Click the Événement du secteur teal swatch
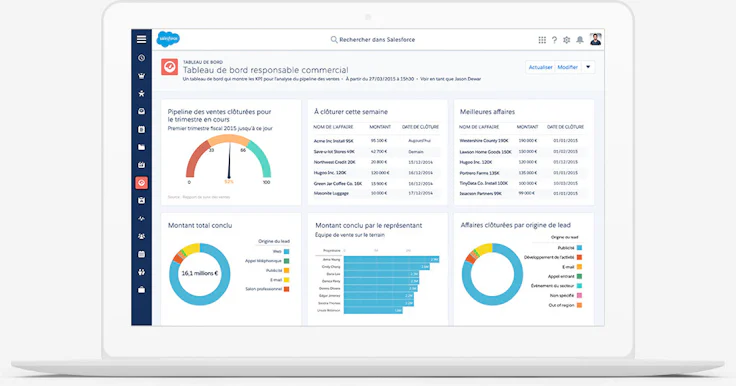This screenshot has width=736, height=386. pos(579,286)
